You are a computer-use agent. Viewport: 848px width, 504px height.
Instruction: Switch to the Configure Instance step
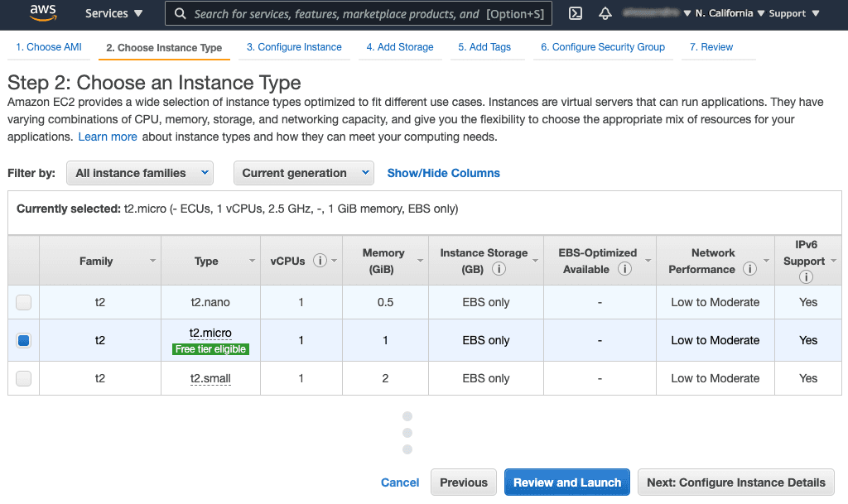[x=294, y=47]
